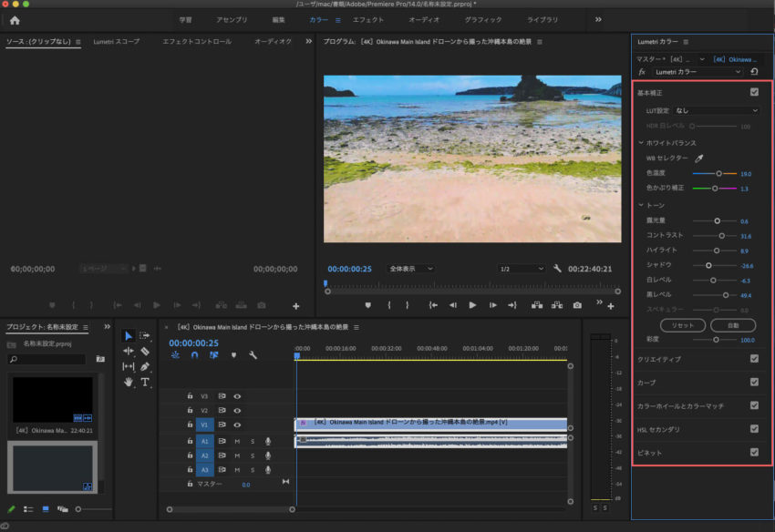Open the Lumetri カラー panel menu
The image size is (775, 532).
coord(686,42)
